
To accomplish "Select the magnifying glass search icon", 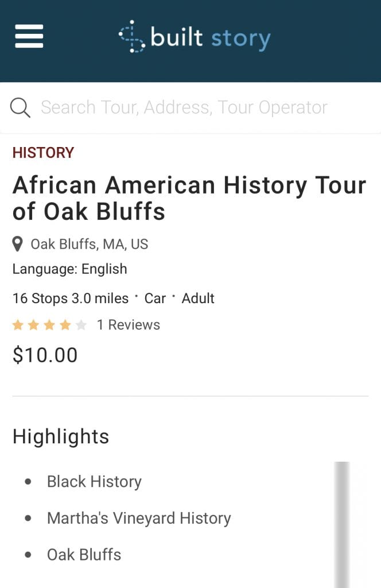I will coord(20,107).
